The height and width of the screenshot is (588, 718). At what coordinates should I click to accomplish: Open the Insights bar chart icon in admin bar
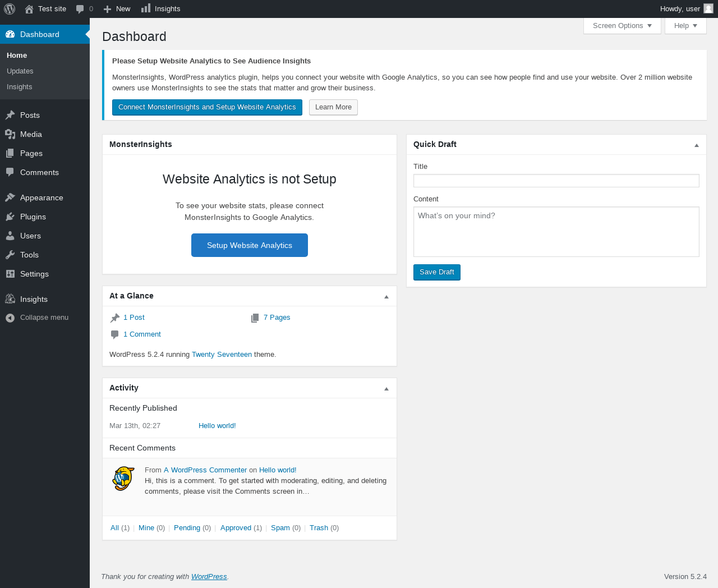[x=146, y=8]
